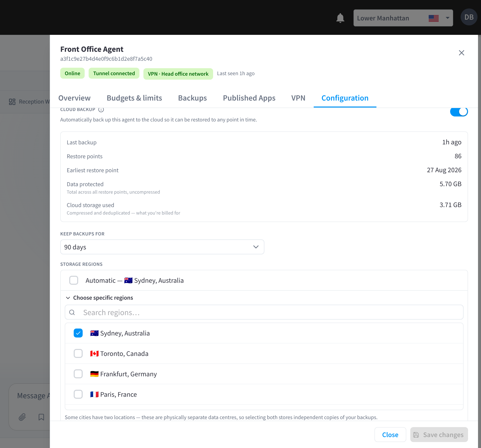
Task: Click the Reception workspace grid icon
Action: pos(12,102)
